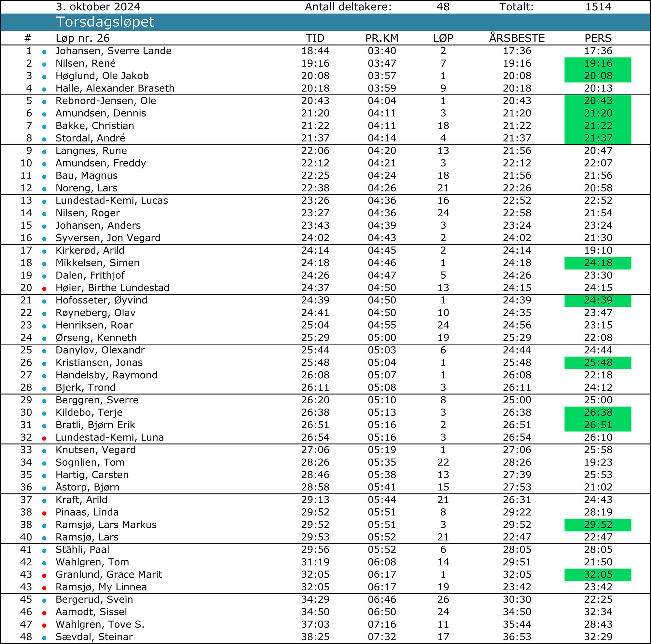Image resolution: width=651 pixels, height=644 pixels.
Task: Click the PR.KM column header
Action: [382, 38]
